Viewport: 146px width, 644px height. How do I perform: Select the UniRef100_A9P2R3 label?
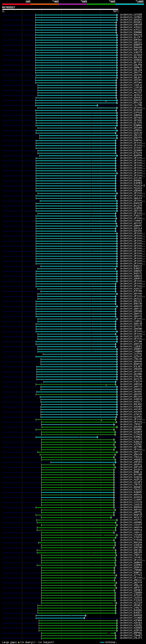coord(131,462)
